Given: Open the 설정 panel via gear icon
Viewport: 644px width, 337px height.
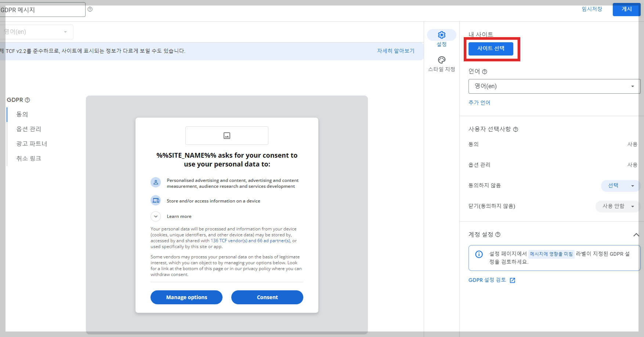Looking at the screenshot, I should pyautogui.click(x=441, y=35).
